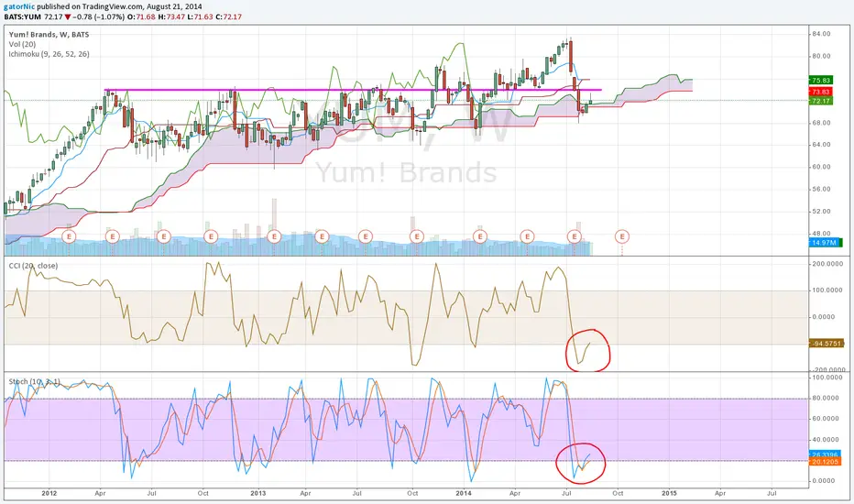
Task: Click the Yum! Brands, W, BATS chart title
Action: [49, 34]
